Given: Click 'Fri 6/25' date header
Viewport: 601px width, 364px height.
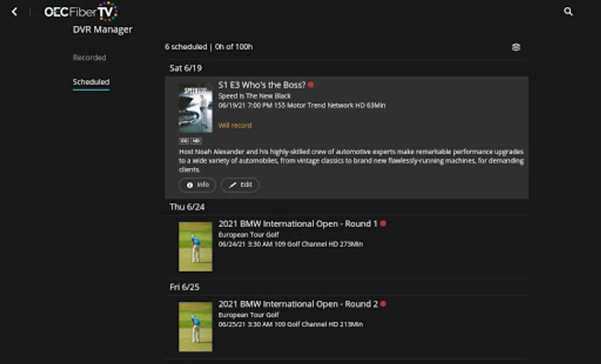Looking at the screenshot, I should [x=184, y=287].
